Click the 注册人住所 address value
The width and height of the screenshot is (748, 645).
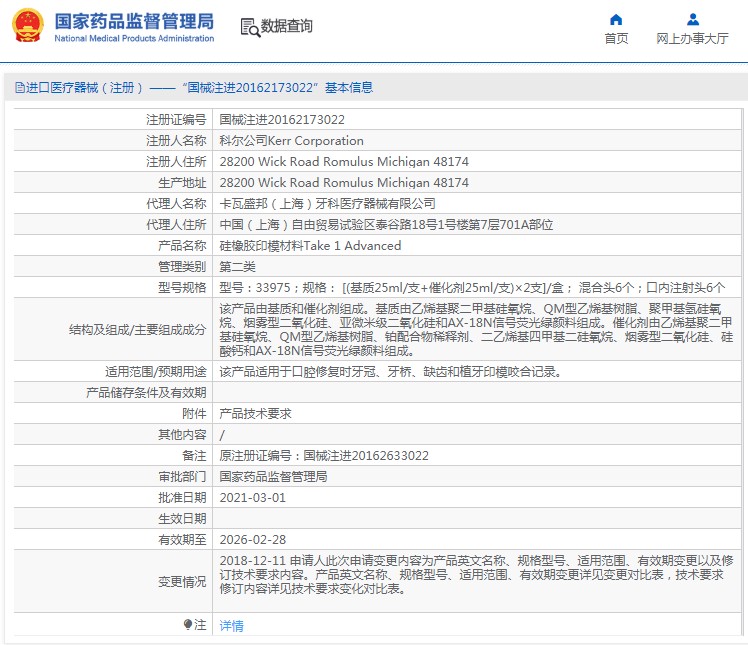344,162
